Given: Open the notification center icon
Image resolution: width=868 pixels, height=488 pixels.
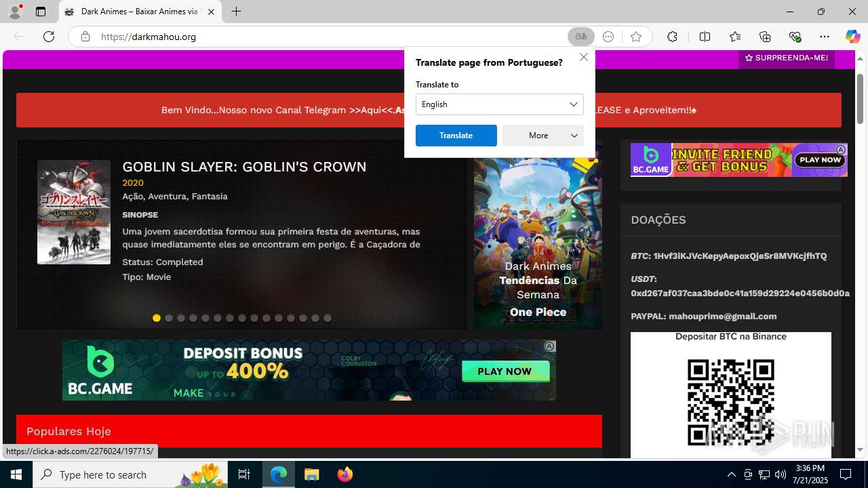Looking at the screenshot, I should [x=846, y=474].
